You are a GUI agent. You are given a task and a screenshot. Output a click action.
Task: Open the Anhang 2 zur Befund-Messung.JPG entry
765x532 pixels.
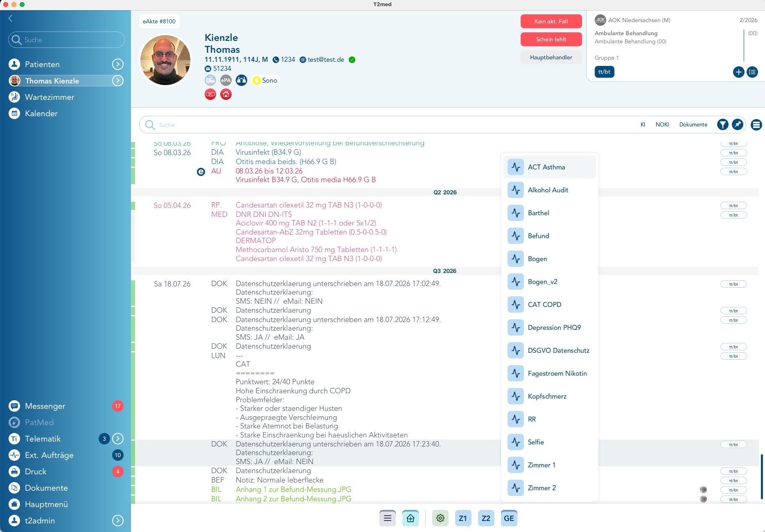293,499
